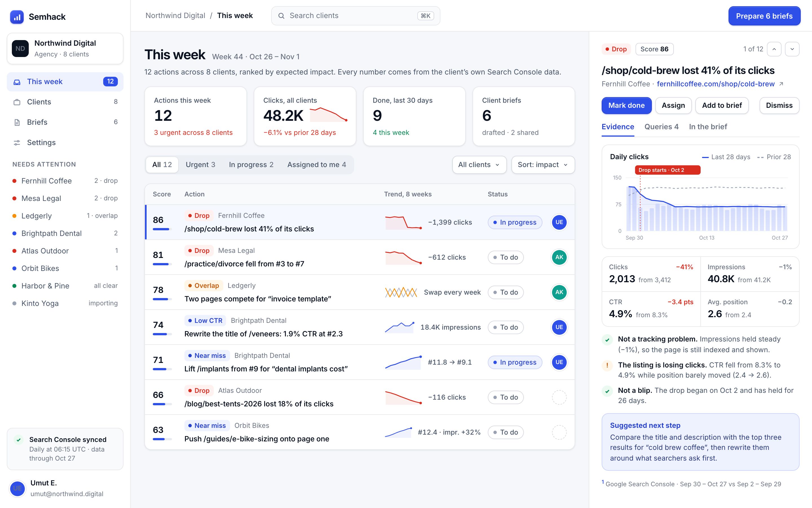Select Assigned to me 4 filter
Viewport: 812px width, 508px height.
[x=316, y=165]
